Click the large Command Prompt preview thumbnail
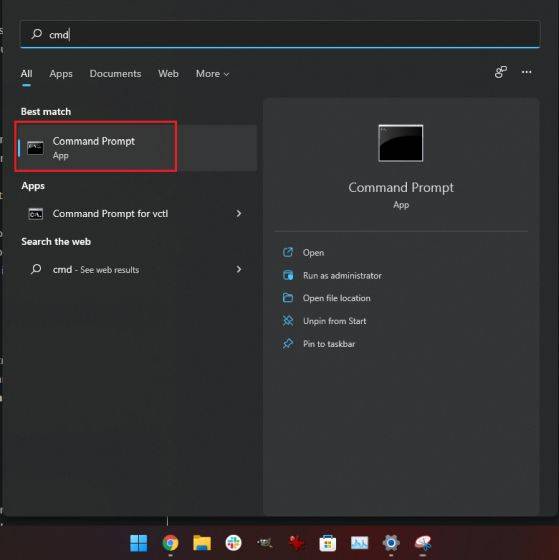Image resolution: width=559 pixels, height=560 pixels. click(401, 143)
